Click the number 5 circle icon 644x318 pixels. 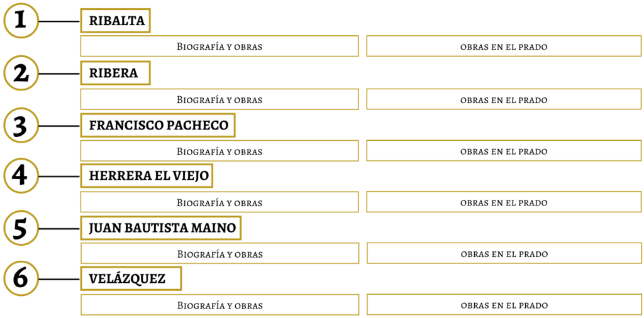tap(21, 228)
